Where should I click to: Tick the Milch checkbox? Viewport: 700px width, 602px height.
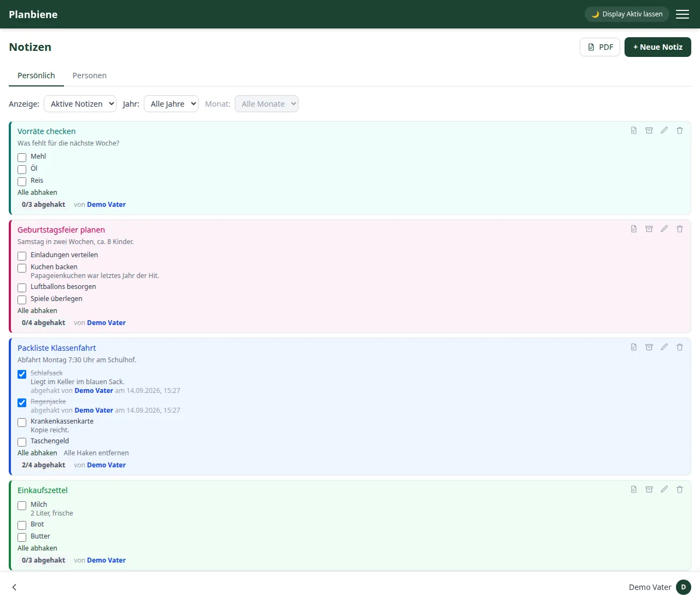pos(22,506)
